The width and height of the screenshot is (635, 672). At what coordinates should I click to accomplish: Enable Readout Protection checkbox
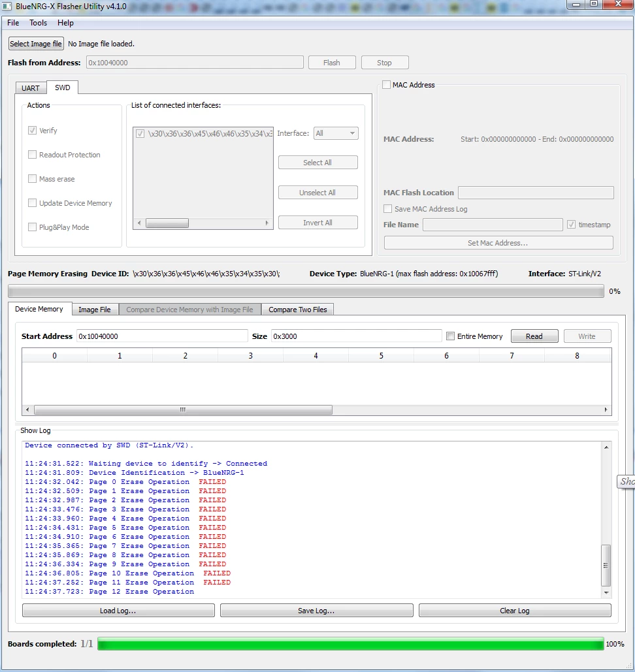tap(32, 155)
